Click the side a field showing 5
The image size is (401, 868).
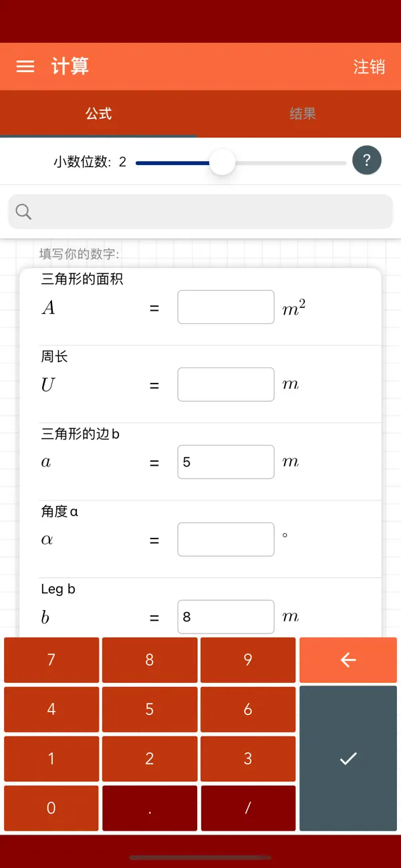pos(225,462)
